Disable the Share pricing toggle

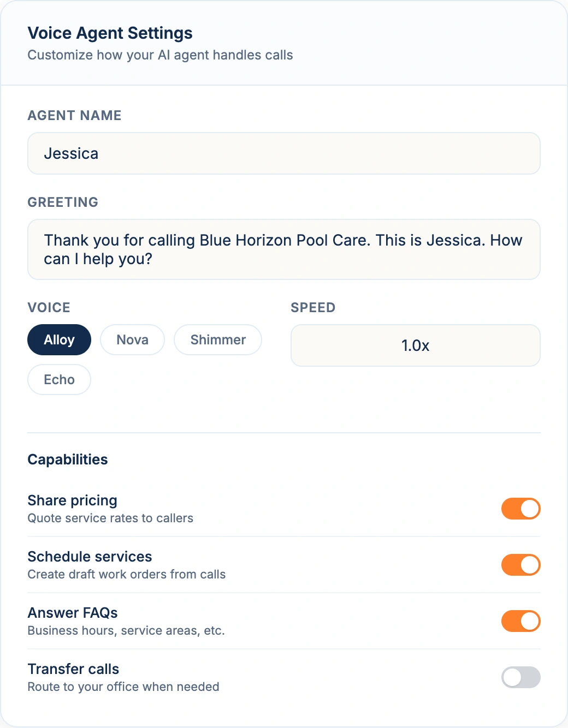click(x=520, y=509)
